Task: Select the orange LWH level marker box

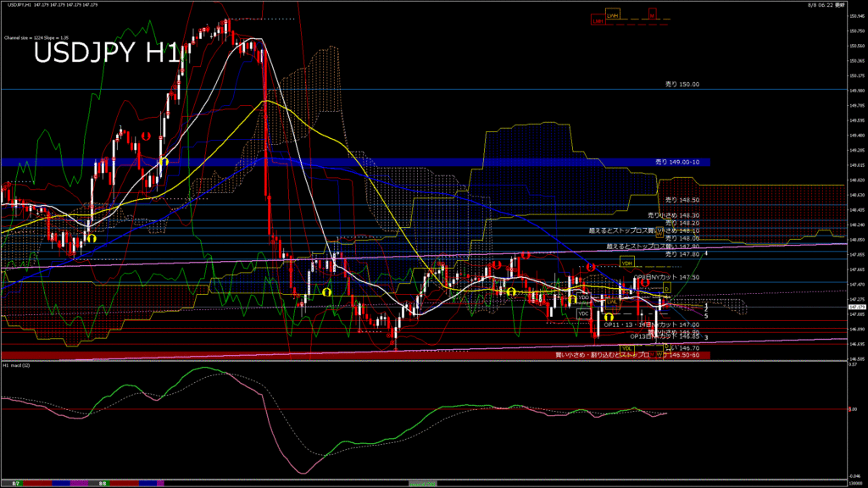Action: click(x=612, y=15)
